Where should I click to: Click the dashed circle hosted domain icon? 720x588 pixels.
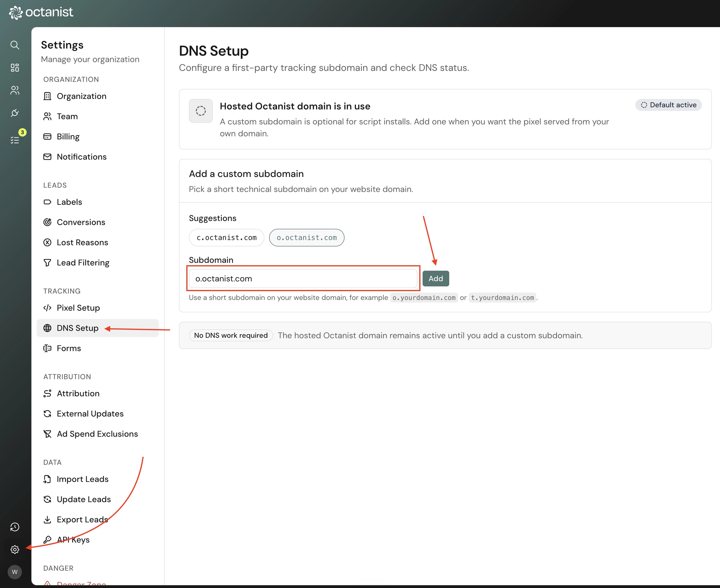(201, 111)
